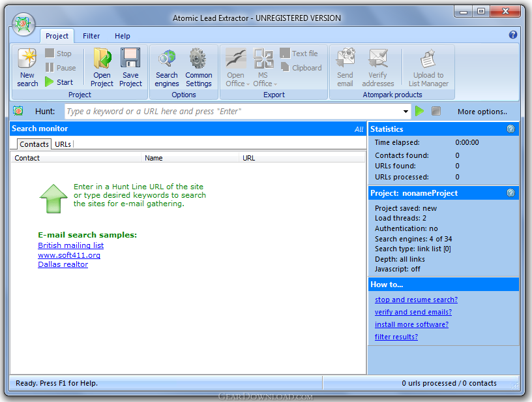Screen dimensions: 532x402
Task: Click 'Authentication: no' text
Action: click(x=406, y=228)
